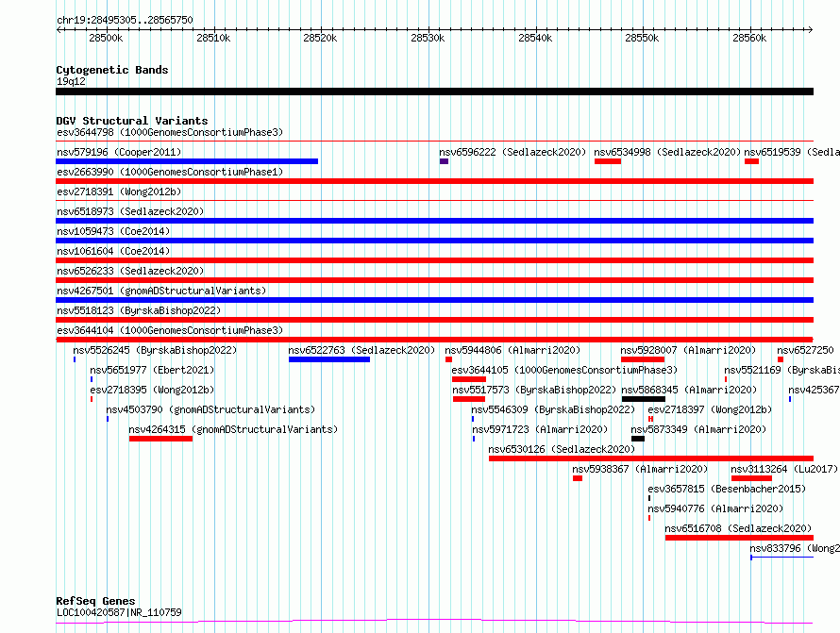
Task: Click the 28560k ruler label
Action: (749, 38)
